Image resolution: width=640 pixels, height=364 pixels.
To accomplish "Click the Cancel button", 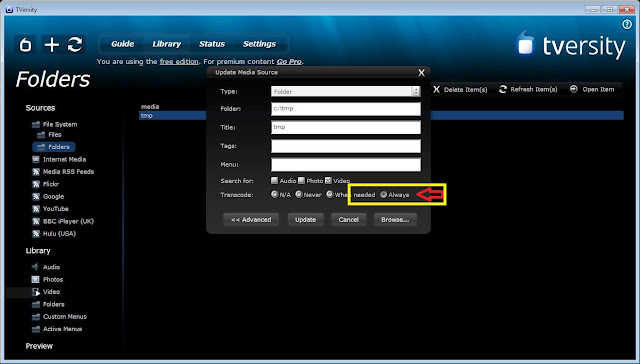I will 348,220.
